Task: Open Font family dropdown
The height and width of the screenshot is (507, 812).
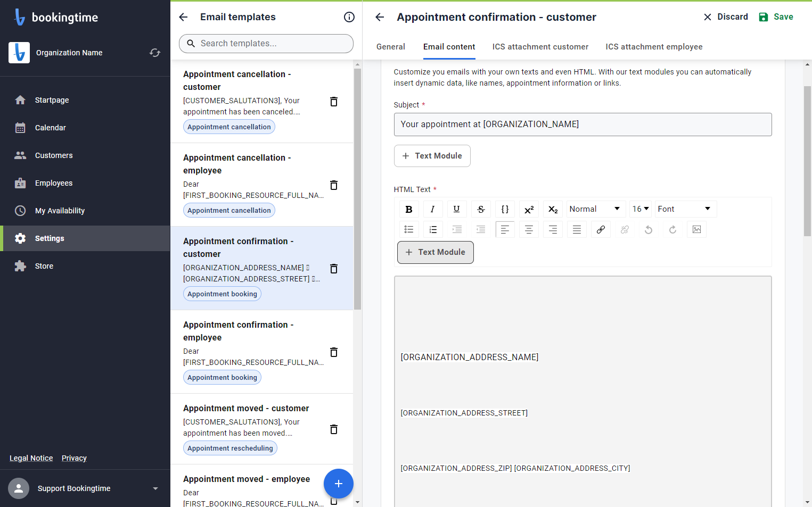Action: 686,209
